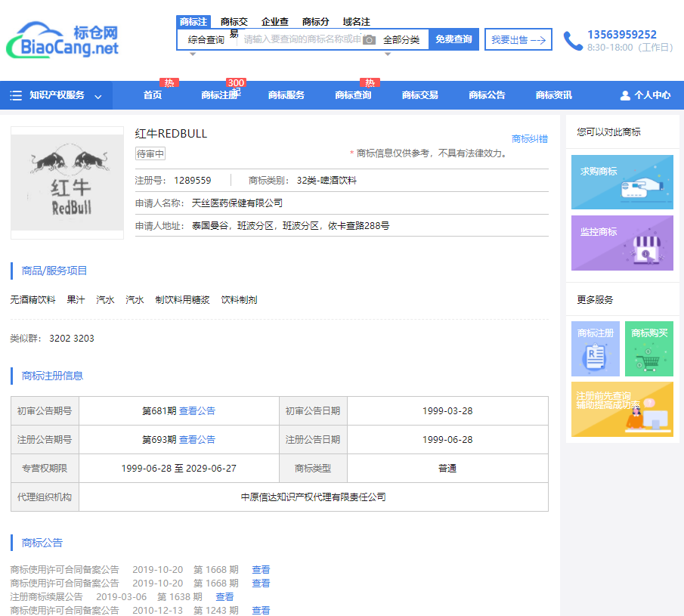Focus the trademark name search input field
The width and height of the screenshot is (684, 616).
(x=302, y=40)
